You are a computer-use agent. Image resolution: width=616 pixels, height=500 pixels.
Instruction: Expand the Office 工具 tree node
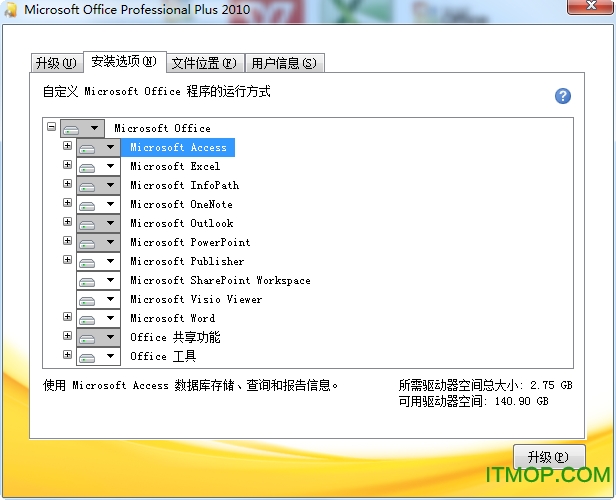[68, 355]
